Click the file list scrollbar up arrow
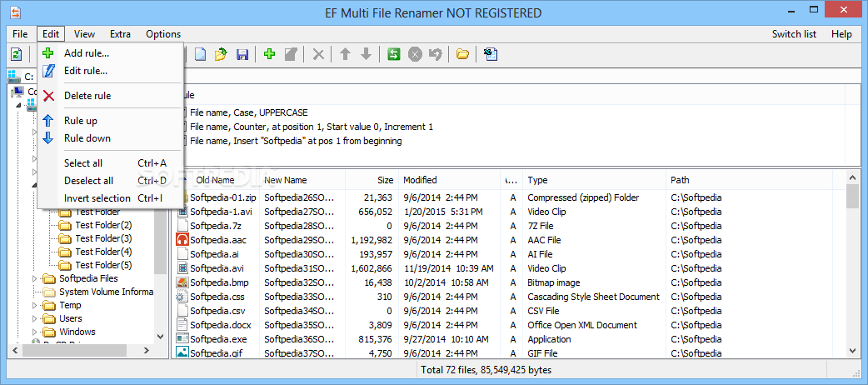868x385 pixels. 852,177
